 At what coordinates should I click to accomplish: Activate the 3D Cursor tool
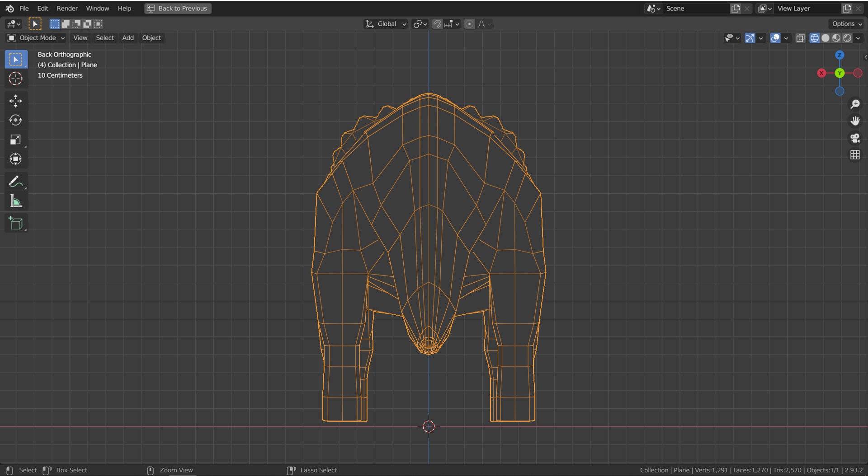pos(16,79)
